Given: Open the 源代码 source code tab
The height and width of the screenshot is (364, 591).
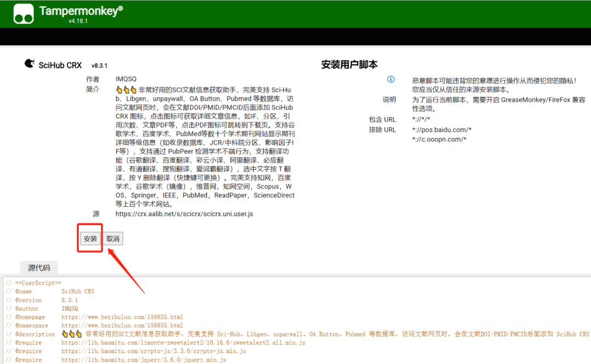Looking at the screenshot, I should click(x=39, y=268).
